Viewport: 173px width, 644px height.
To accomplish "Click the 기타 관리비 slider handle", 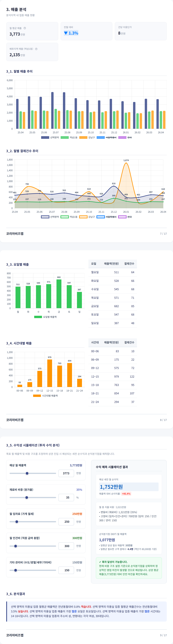I will pos(15,570).
